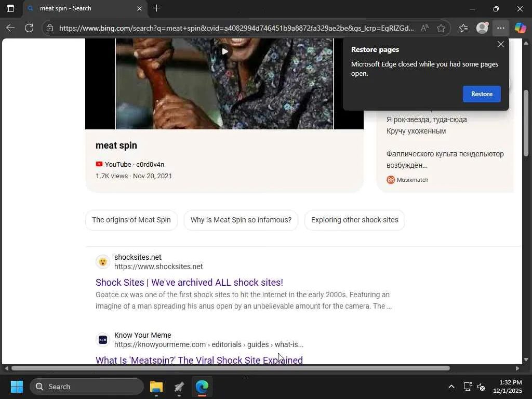
Task: Dismiss the Restore pages popup
Action: point(500,44)
